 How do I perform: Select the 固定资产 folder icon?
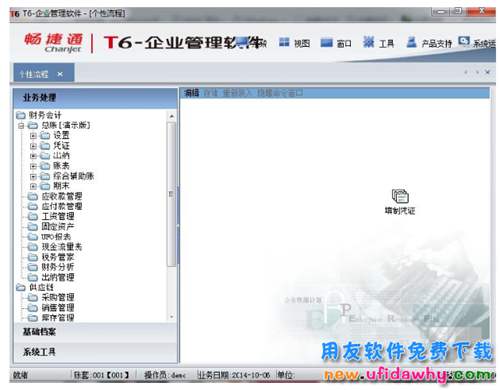point(33,227)
